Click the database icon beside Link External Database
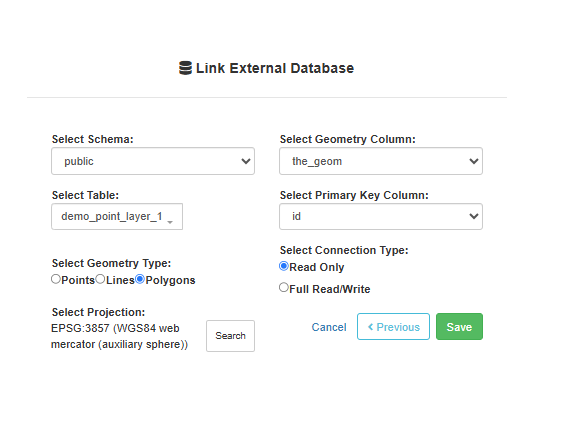Screen dimensions: 563x439 pos(185,68)
